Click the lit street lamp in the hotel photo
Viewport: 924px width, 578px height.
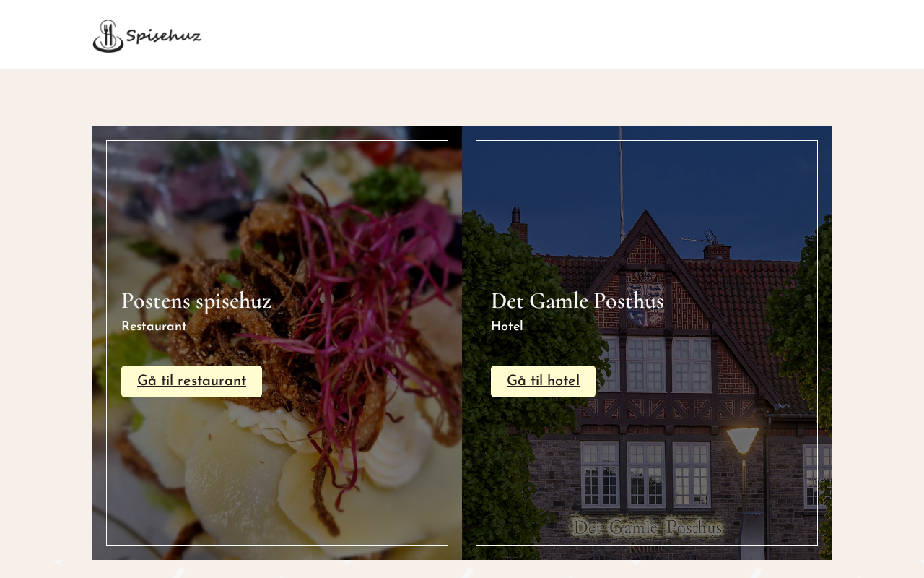pos(743,441)
